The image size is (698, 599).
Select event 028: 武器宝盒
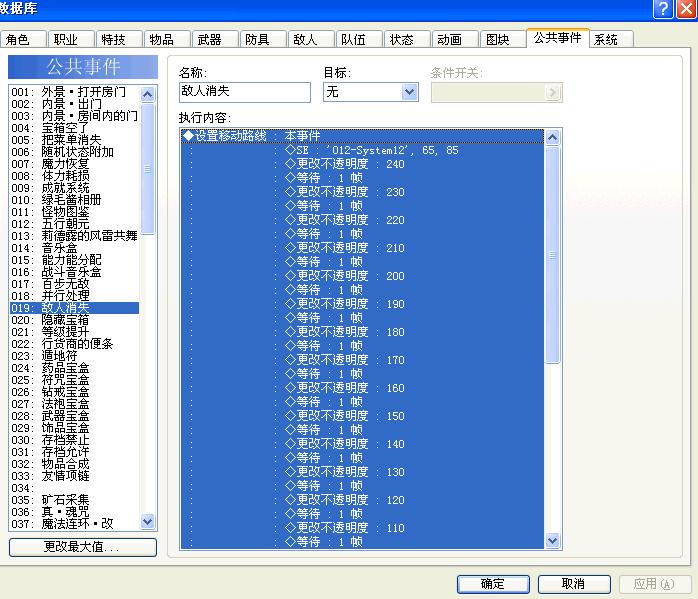[74, 416]
